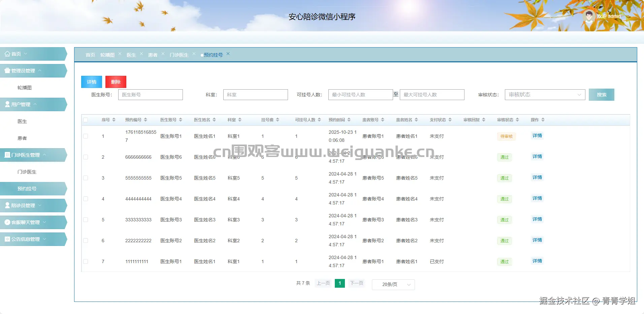Switch to the 首页 tab

pos(90,55)
